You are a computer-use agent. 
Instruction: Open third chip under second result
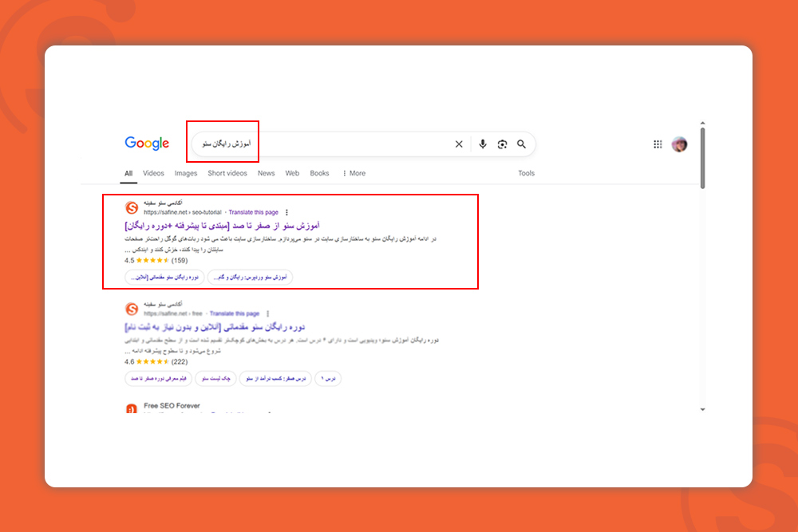coord(275,378)
